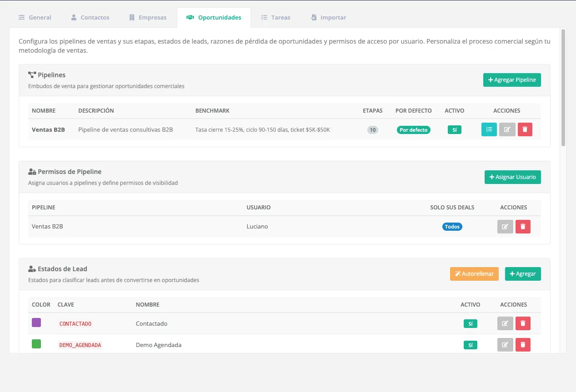576x392 pixels.
Task: Go to the Empresas tab
Action: pyautogui.click(x=148, y=18)
